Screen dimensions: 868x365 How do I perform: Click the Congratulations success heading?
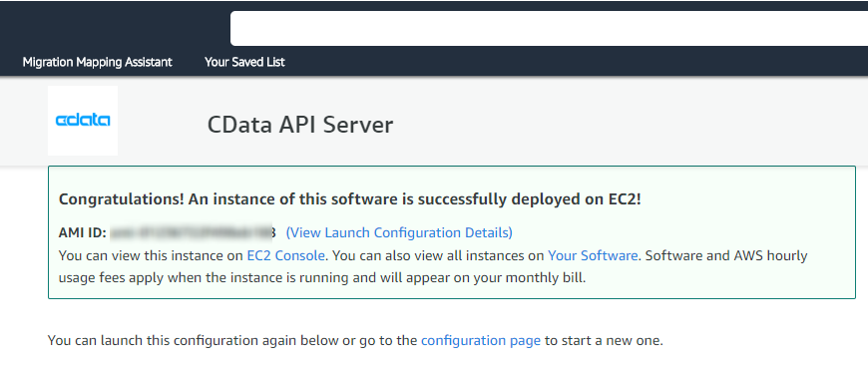(350, 199)
